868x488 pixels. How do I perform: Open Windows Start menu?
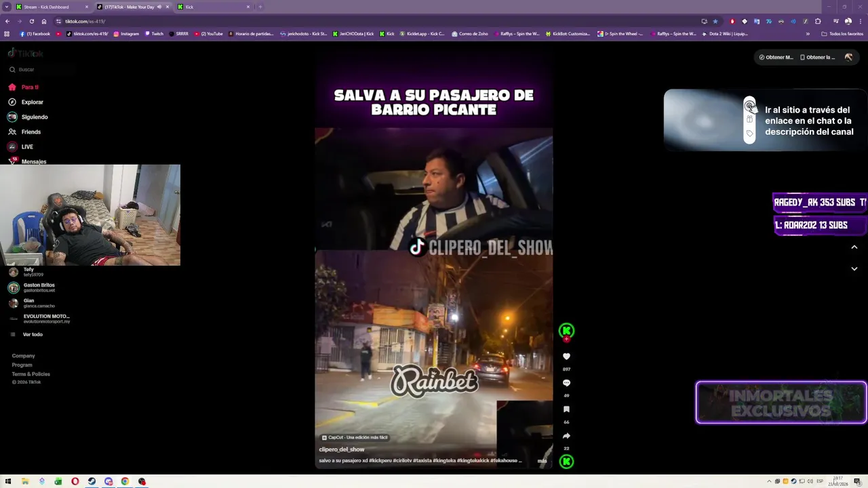pyautogui.click(x=8, y=482)
